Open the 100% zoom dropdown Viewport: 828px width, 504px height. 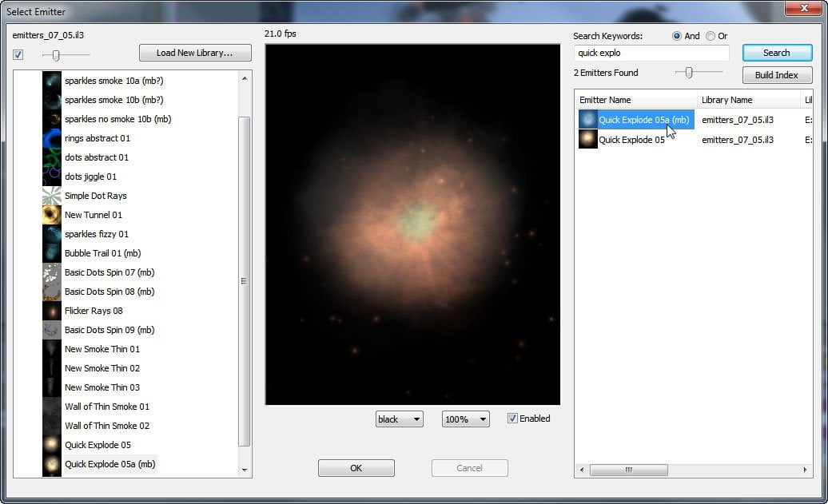point(466,419)
